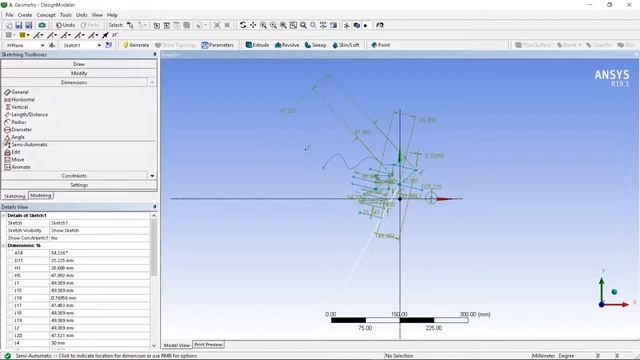Click the Save project icon
640x360 pixels.
pyautogui.click(x=18, y=25)
